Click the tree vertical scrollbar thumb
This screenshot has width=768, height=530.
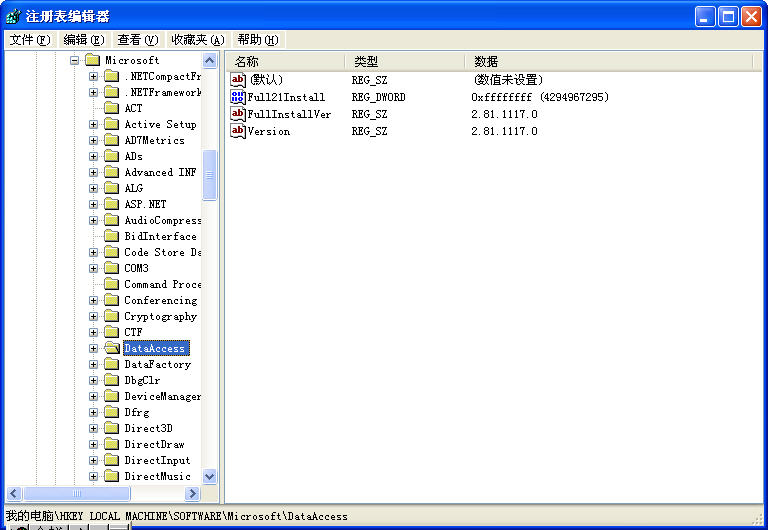point(210,175)
